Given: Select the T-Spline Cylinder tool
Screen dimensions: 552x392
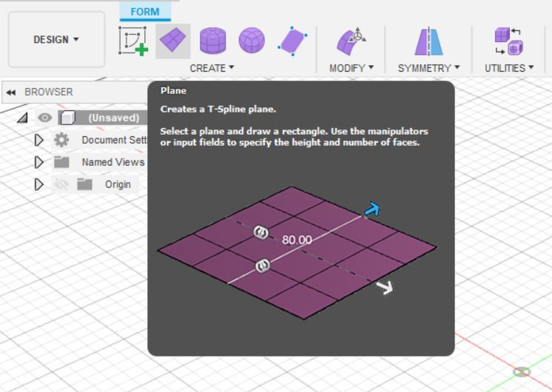Looking at the screenshot, I should pyautogui.click(x=212, y=41).
